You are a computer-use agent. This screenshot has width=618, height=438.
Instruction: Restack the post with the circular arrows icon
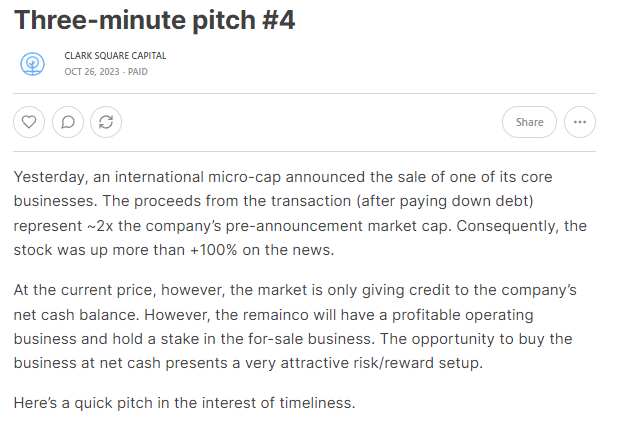106,122
